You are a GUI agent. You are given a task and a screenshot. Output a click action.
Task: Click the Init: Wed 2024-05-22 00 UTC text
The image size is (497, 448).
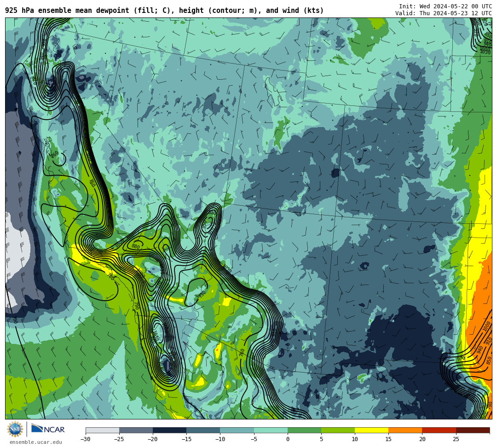[x=445, y=6]
